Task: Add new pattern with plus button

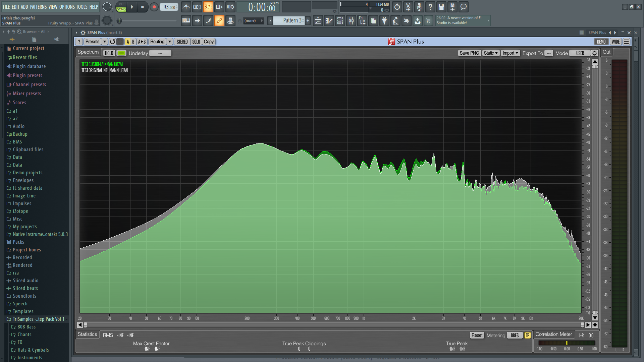Action: tap(308, 20)
